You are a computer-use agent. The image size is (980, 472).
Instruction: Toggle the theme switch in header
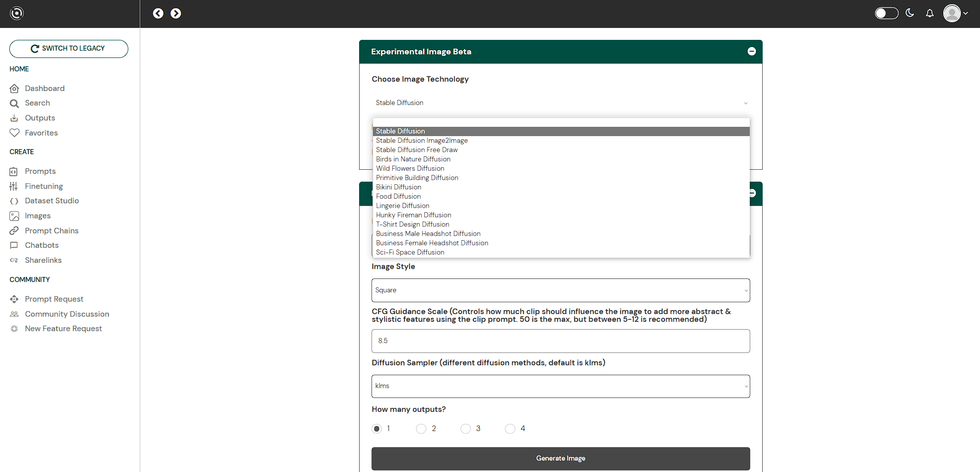tap(886, 13)
